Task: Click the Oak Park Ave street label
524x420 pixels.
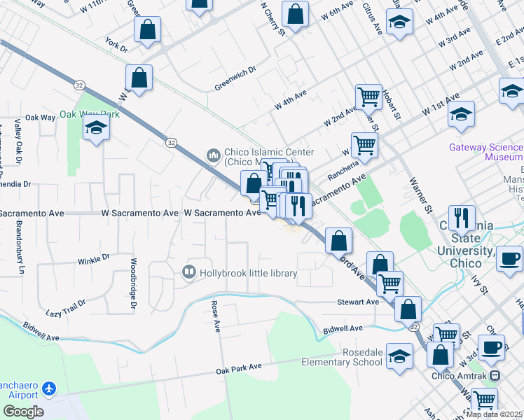Action: point(239,369)
